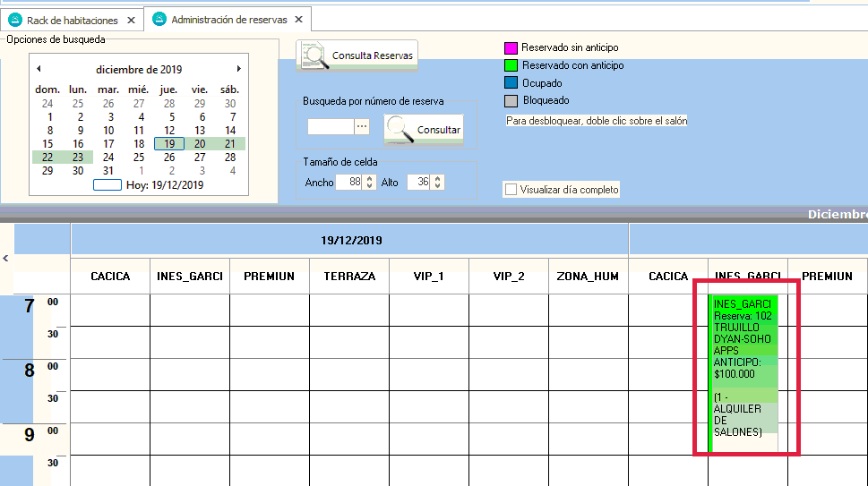
Task: Click the reservation number input field
Action: [331, 127]
